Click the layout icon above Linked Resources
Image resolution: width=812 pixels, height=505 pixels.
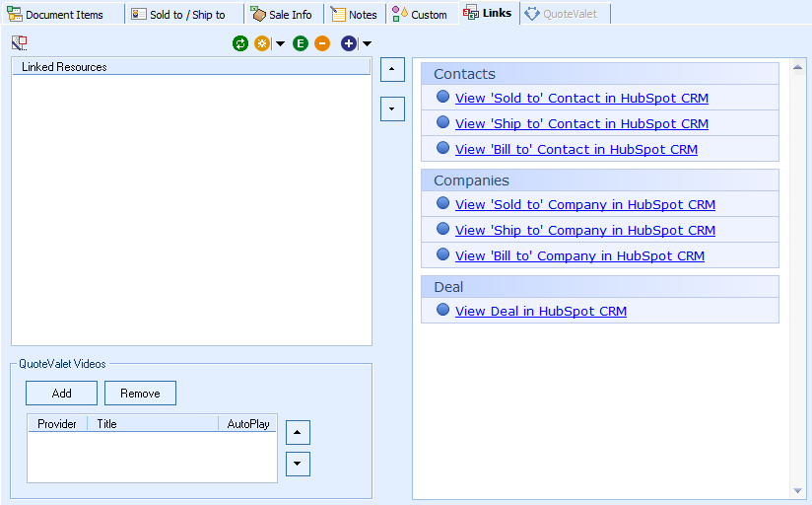pos(19,43)
